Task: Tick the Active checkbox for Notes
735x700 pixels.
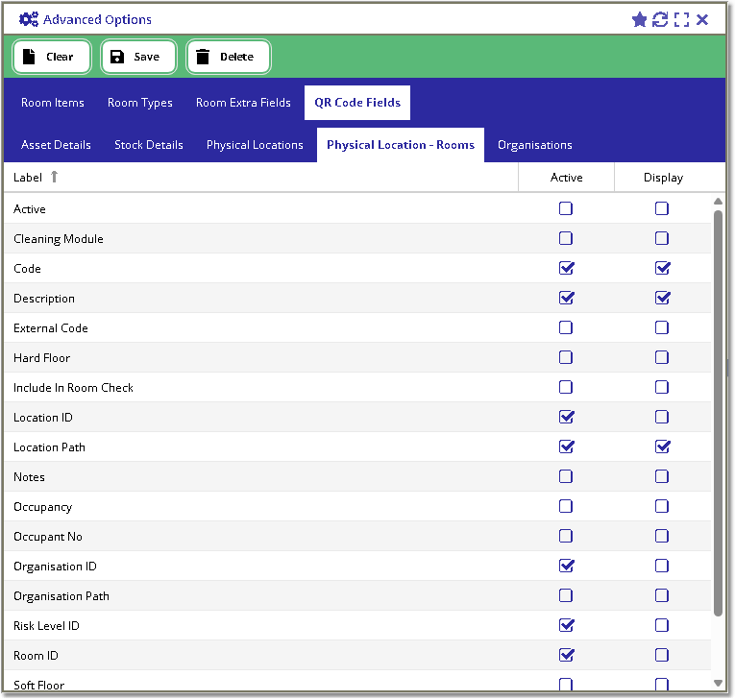Action: coord(566,476)
